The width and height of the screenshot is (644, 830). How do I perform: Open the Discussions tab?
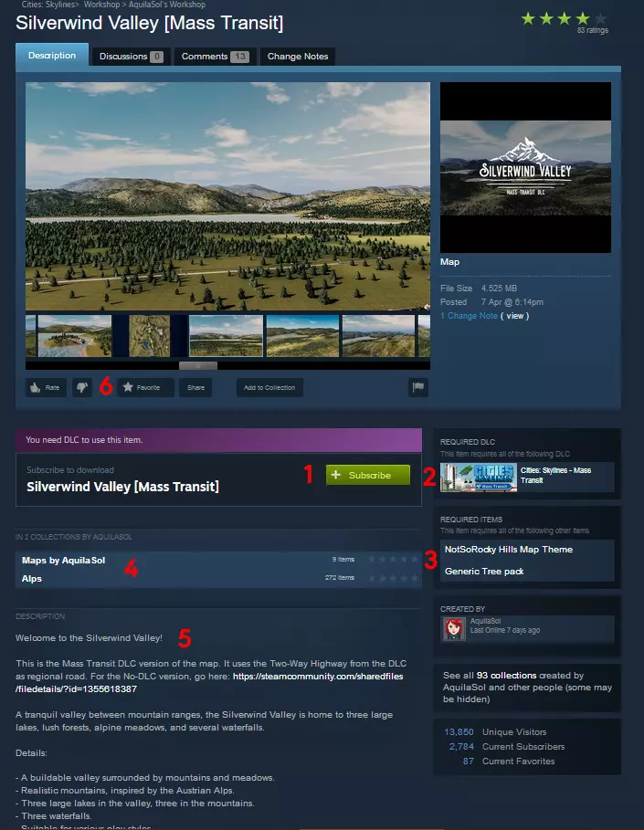coord(131,56)
